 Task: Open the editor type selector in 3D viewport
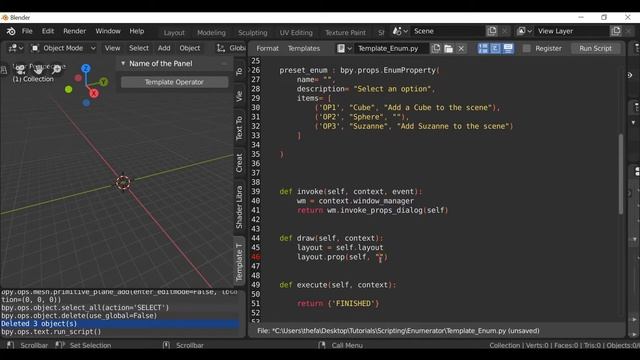[16, 48]
